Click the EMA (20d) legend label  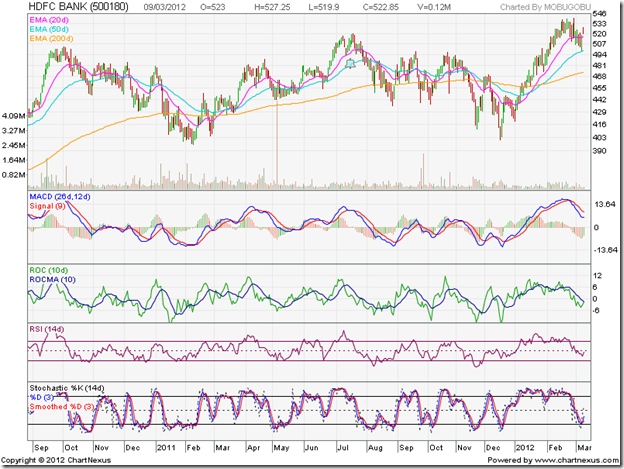(x=49, y=20)
